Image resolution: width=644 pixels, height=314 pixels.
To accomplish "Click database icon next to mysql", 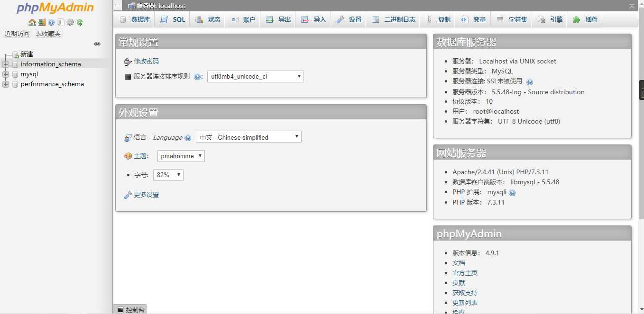I will tap(16, 74).
